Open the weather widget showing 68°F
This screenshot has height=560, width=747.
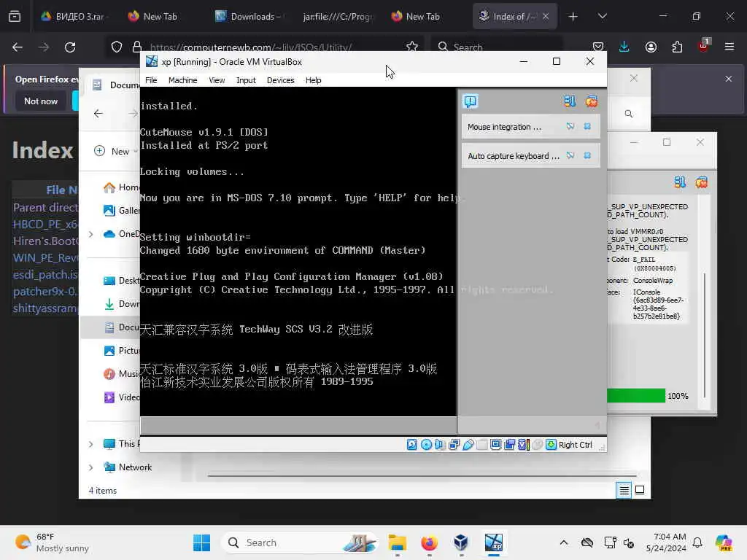pos(53,542)
